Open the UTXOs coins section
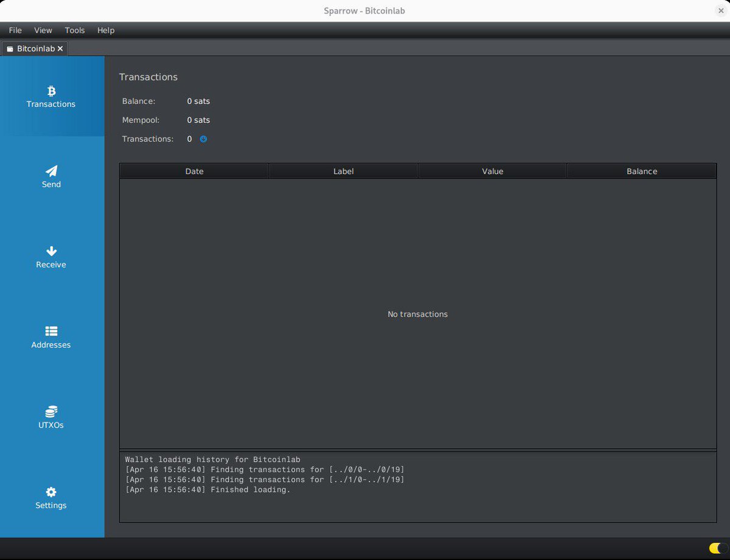The image size is (730, 560). 52,418
